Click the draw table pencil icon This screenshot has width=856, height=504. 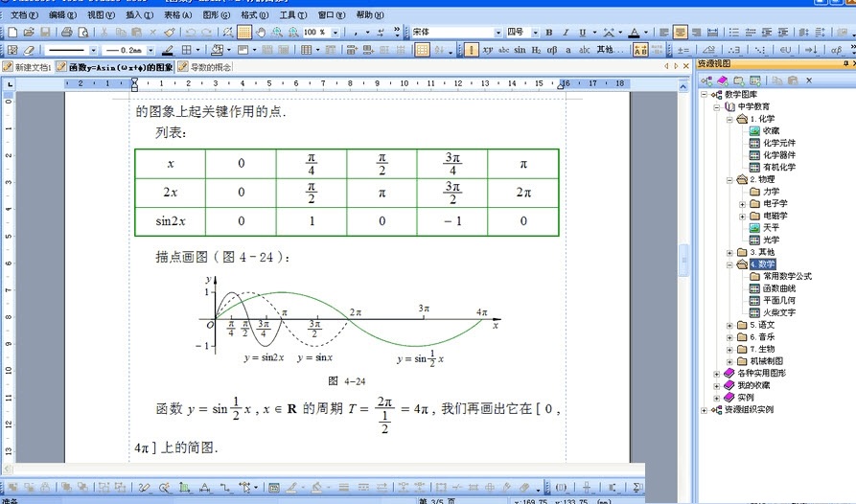click(13, 50)
